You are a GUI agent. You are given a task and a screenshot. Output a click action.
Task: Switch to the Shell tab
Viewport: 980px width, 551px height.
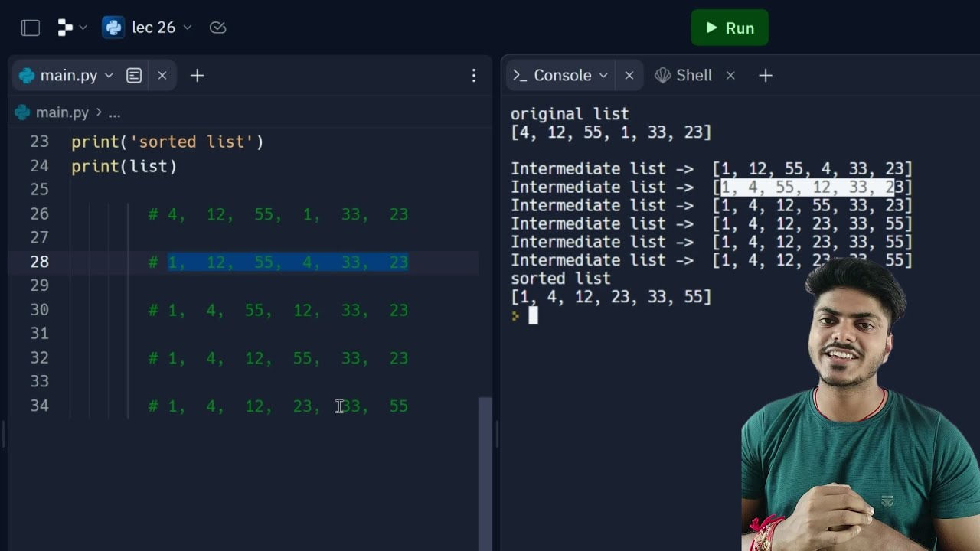click(x=684, y=75)
